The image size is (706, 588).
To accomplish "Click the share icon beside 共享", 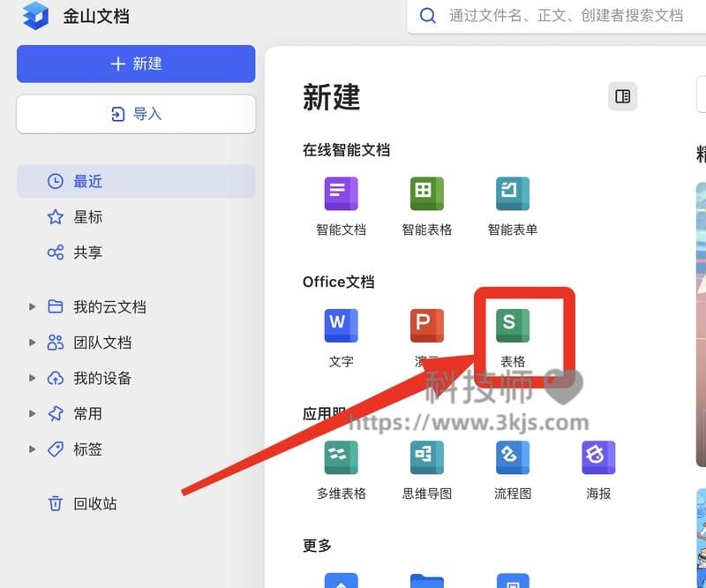I will pos(56,253).
